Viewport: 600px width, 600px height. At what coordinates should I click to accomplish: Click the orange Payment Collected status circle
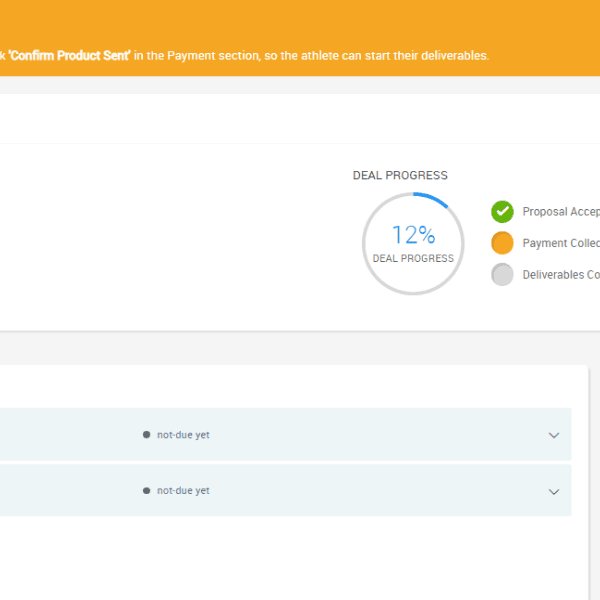502,243
